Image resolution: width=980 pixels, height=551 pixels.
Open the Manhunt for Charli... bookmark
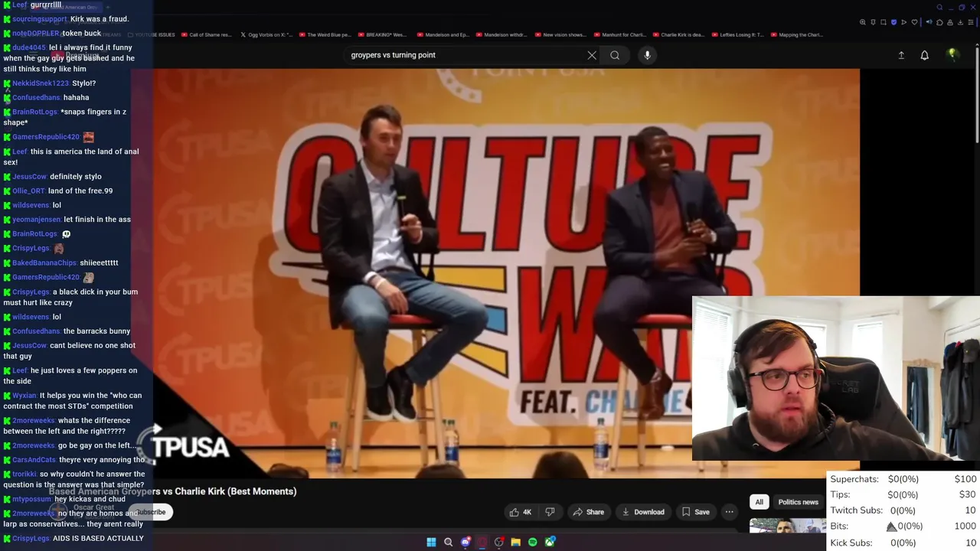point(619,34)
